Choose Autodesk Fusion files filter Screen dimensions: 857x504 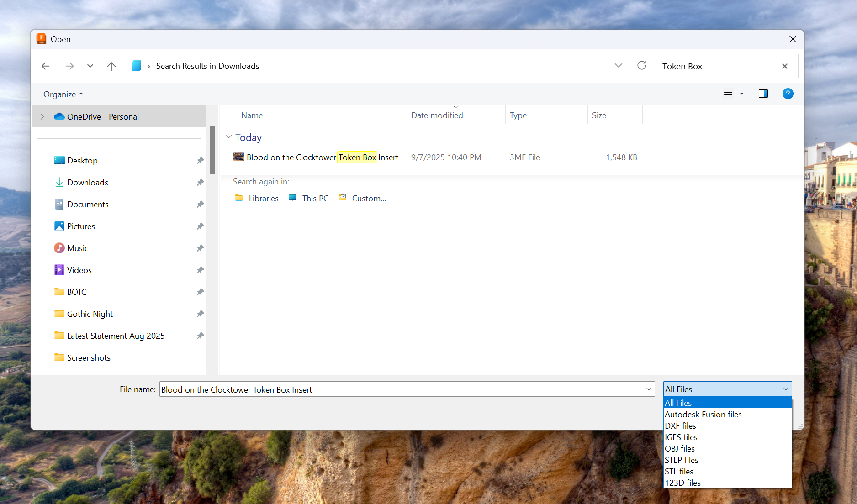(x=727, y=415)
